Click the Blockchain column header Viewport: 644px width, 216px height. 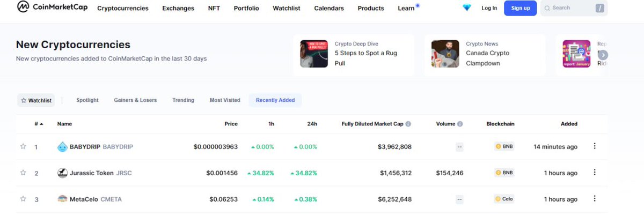coord(500,124)
